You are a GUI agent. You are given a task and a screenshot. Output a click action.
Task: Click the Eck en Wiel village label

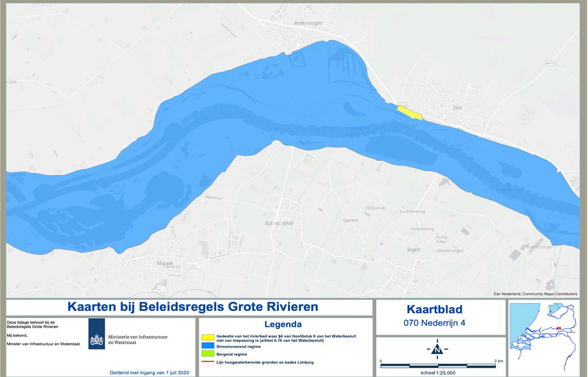[279, 223]
